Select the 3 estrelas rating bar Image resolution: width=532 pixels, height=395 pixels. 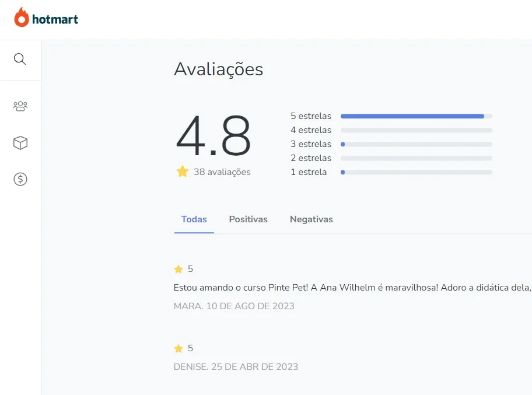416,144
